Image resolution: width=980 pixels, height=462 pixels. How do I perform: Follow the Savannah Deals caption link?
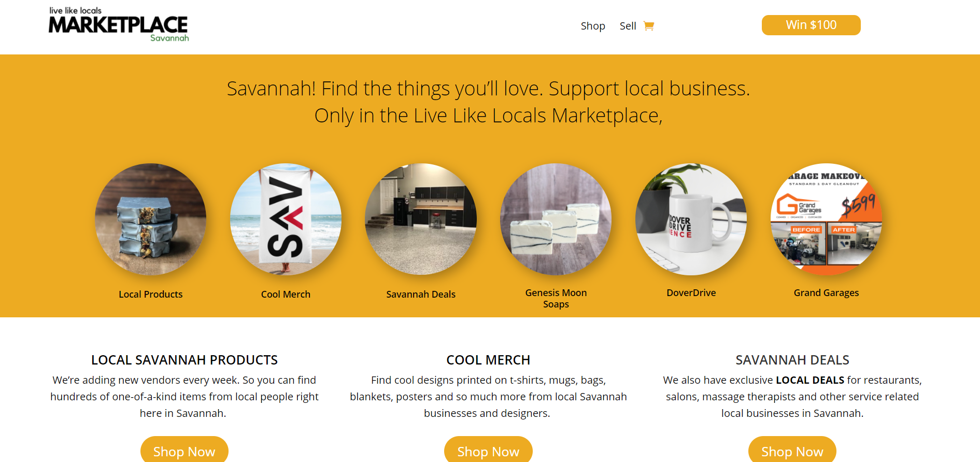coord(421,294)
